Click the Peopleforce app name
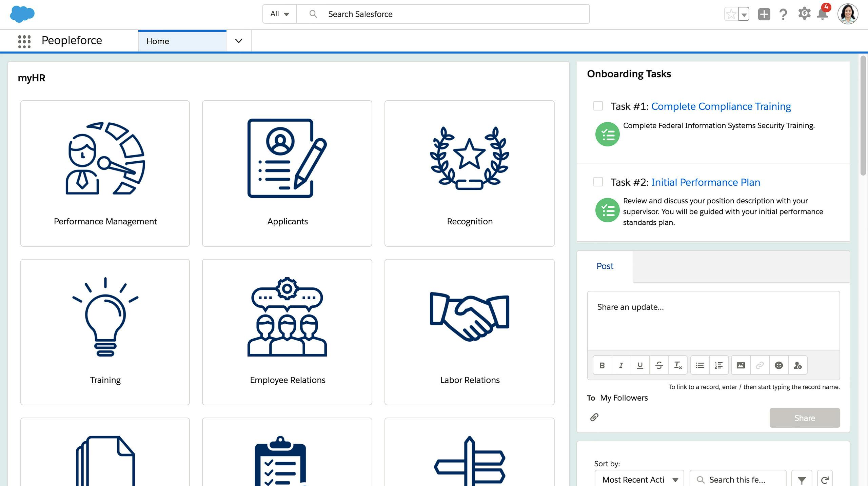868x486 pixels. point(72,40)
